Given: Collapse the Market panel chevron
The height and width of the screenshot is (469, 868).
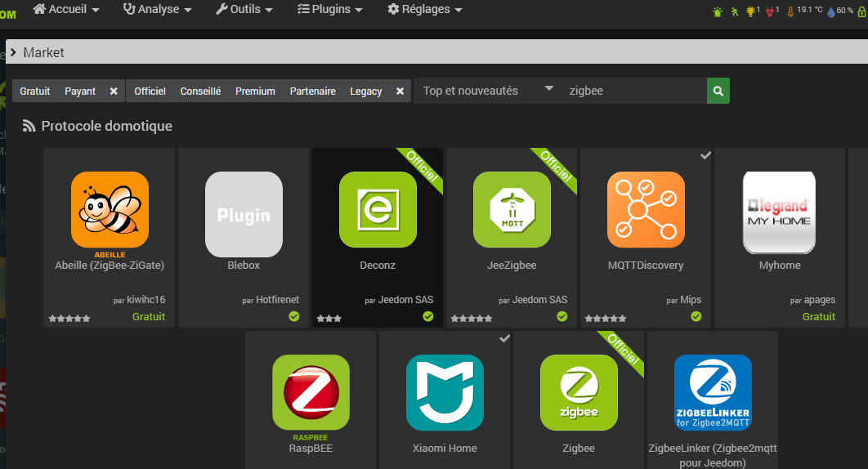Looking at the screenshot, I should (x=13, y=52).
